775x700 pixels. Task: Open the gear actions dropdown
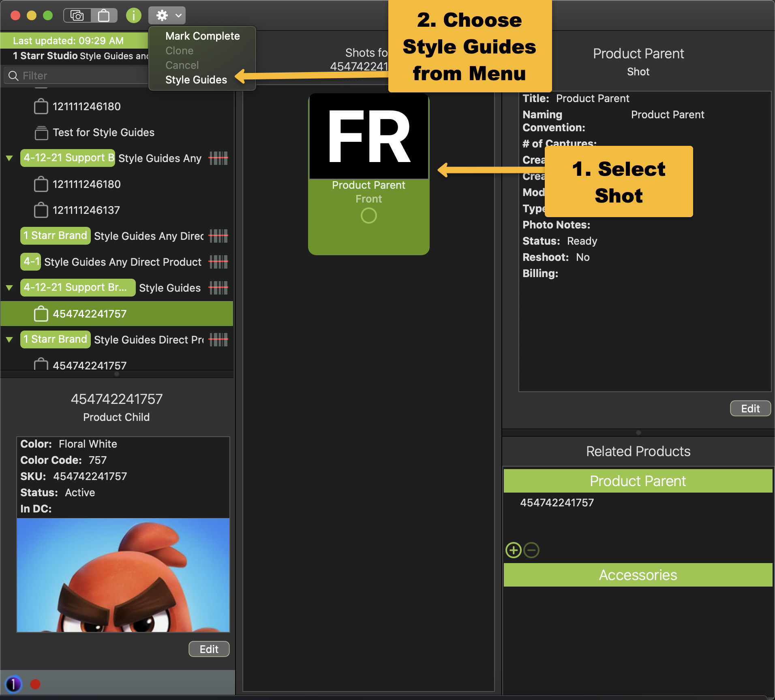click(167, 16)
